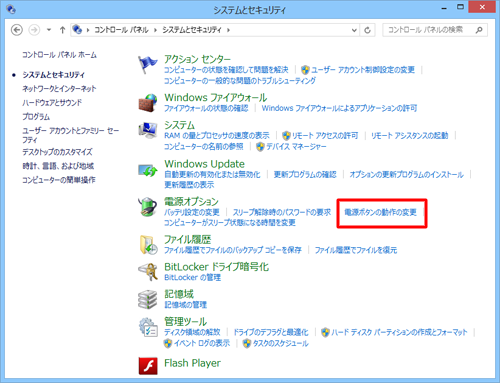Expand chevron after コントロール パネル breadcrumb
Screen dimensions: 500x383
155,30
